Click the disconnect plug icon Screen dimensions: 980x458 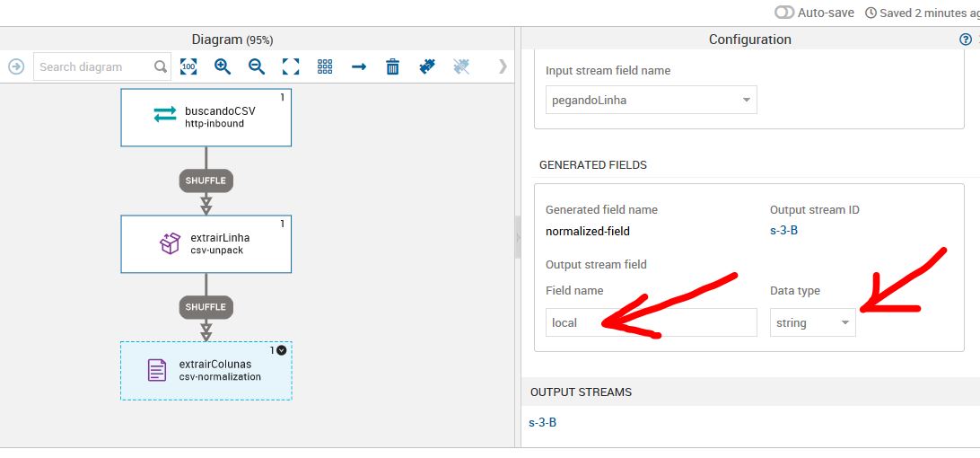point(461,66)
